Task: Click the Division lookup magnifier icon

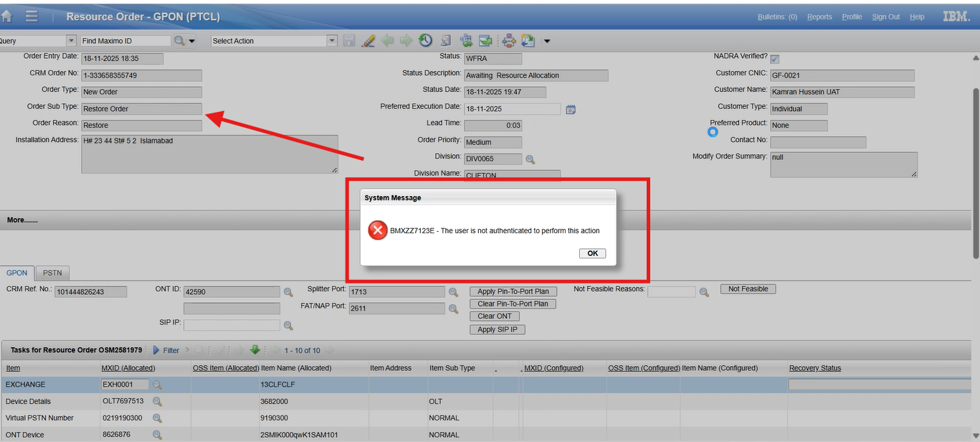Action: (x=531, y=159)
